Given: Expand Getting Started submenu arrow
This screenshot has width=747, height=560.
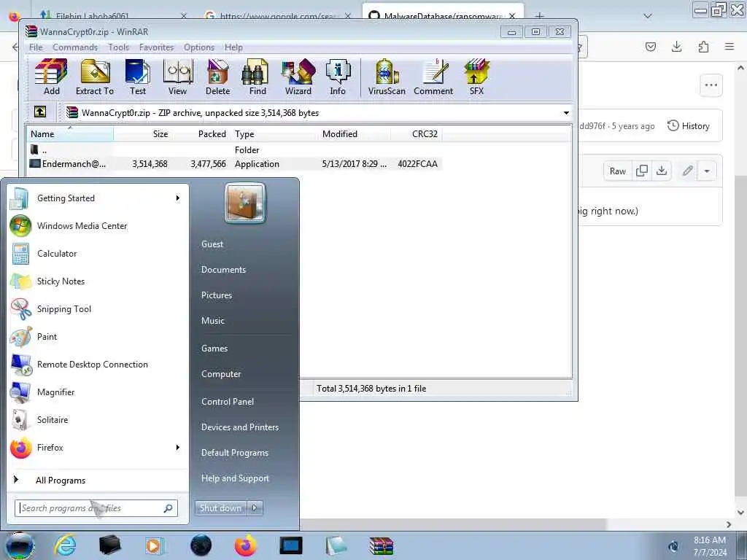Looking at the screenshot, I should click(x=178, y=198).
